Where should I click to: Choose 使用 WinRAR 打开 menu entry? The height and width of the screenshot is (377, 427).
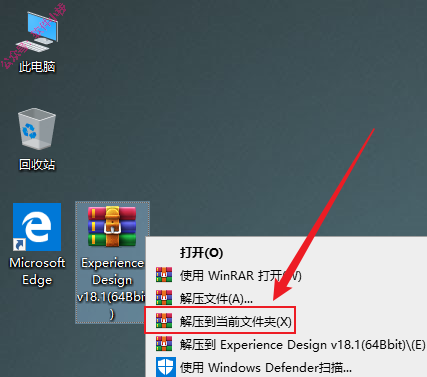[286, 275]
